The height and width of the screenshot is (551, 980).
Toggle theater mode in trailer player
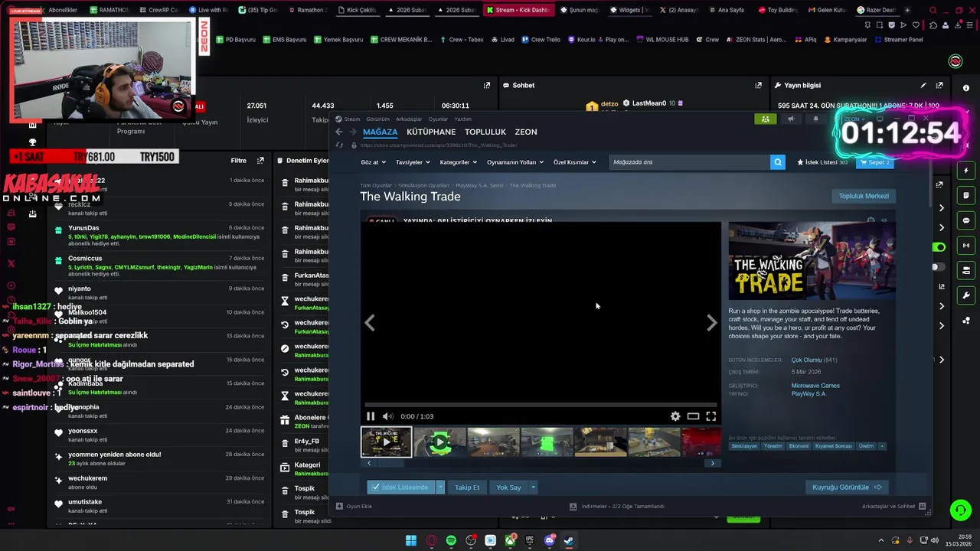[x=693, y=416]
